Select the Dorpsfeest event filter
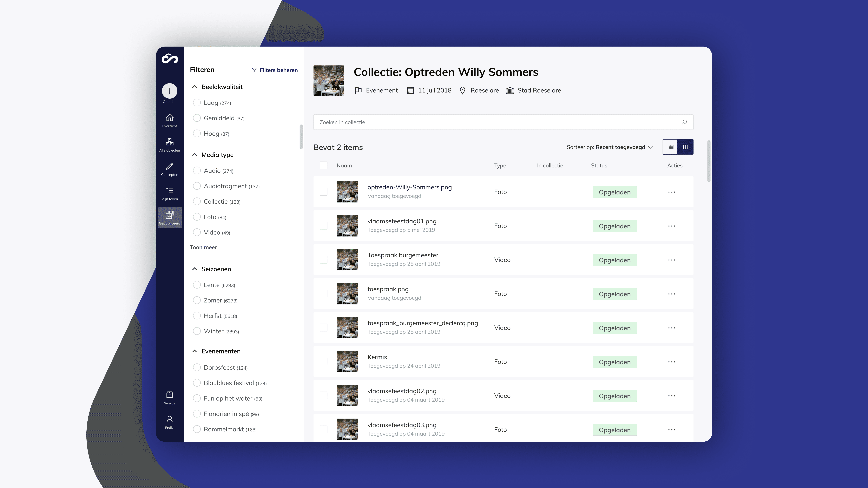Screen dimensions: 868x488 (197, 367)
